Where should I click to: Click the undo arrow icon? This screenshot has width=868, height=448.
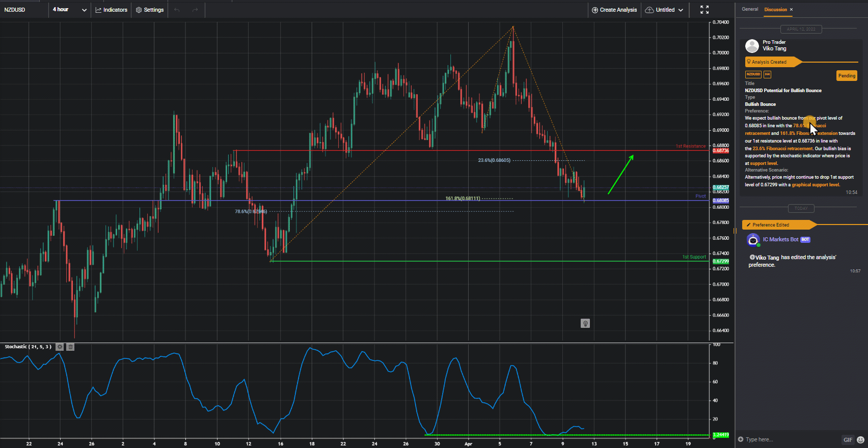click(177, 10)
